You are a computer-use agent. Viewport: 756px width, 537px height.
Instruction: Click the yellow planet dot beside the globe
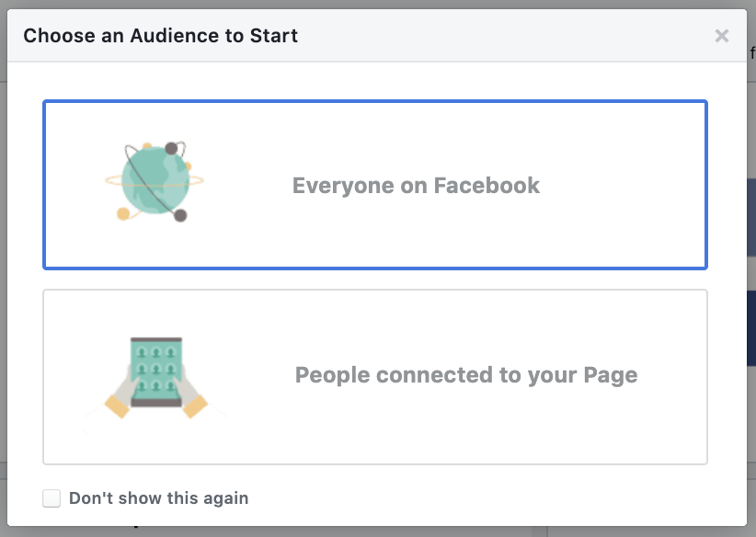[x=122, y=214]
